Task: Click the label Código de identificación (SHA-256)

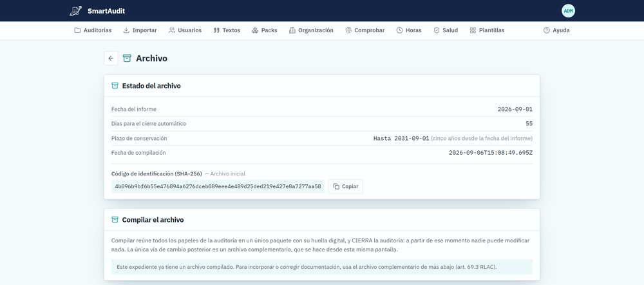Action: (156, 174)
